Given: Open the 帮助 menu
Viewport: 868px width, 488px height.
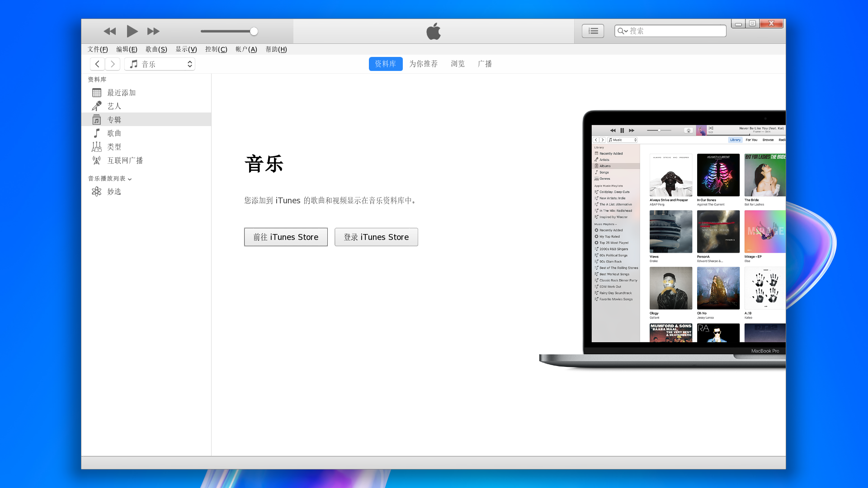Looking at the screenshot, I should tap(276, 49).
